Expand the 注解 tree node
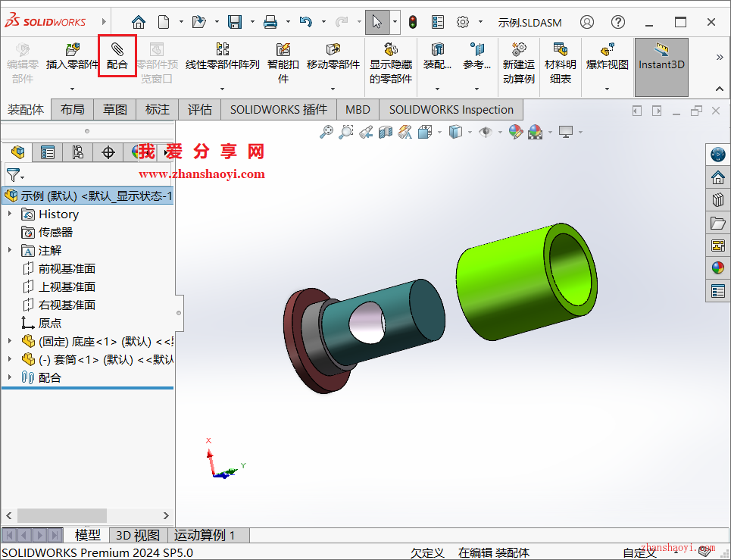The width and height of the screenshot is (731, 560). click(10, 250)
